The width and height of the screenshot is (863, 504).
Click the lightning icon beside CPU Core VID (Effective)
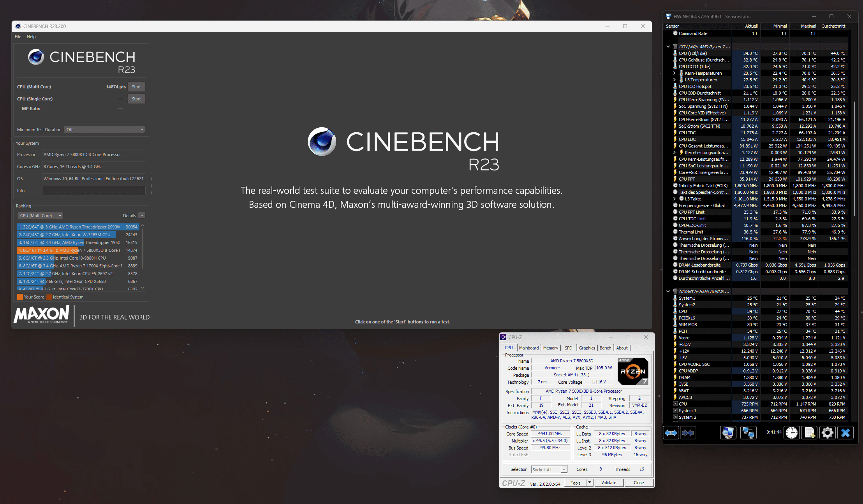click(x=675, y=113)
